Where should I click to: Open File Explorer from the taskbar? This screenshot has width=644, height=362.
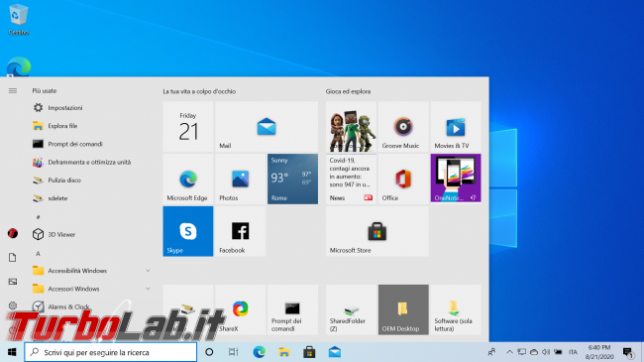283,352
